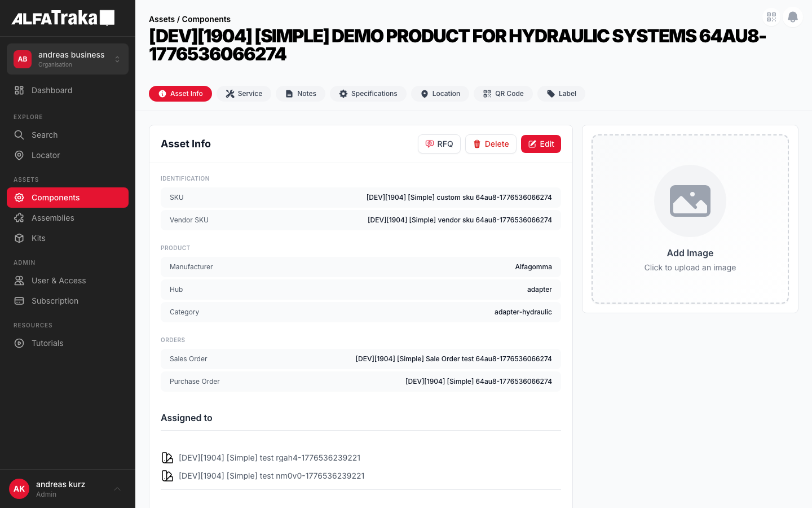This screenshot has width=812, height=508.
Task: Click the AlfaTraka logo
Action: coord(63,18)
